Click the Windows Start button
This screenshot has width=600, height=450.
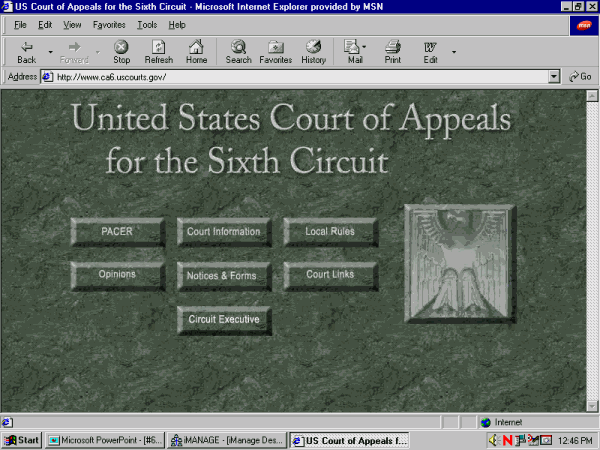pos(22,440)
